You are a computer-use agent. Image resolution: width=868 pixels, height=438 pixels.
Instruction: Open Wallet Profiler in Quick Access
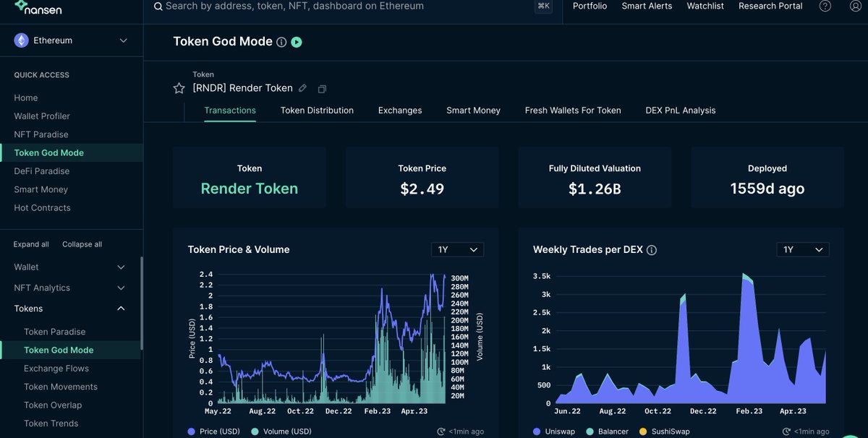42,116
